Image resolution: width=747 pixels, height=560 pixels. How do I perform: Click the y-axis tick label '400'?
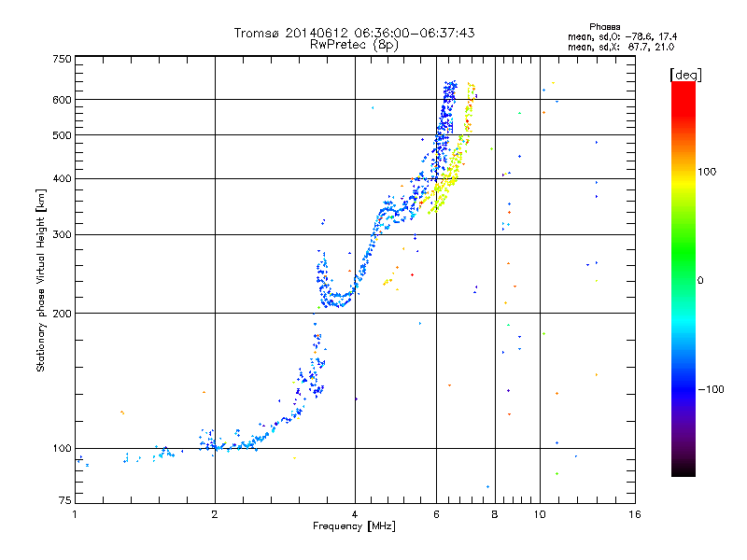pos(62,178)
